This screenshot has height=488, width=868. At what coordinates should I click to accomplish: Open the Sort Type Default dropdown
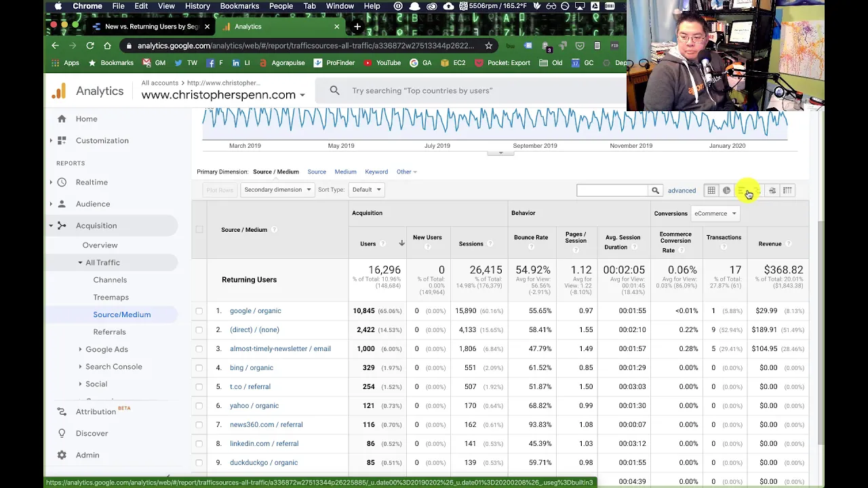pyautogui.click(x=366, y=190)
